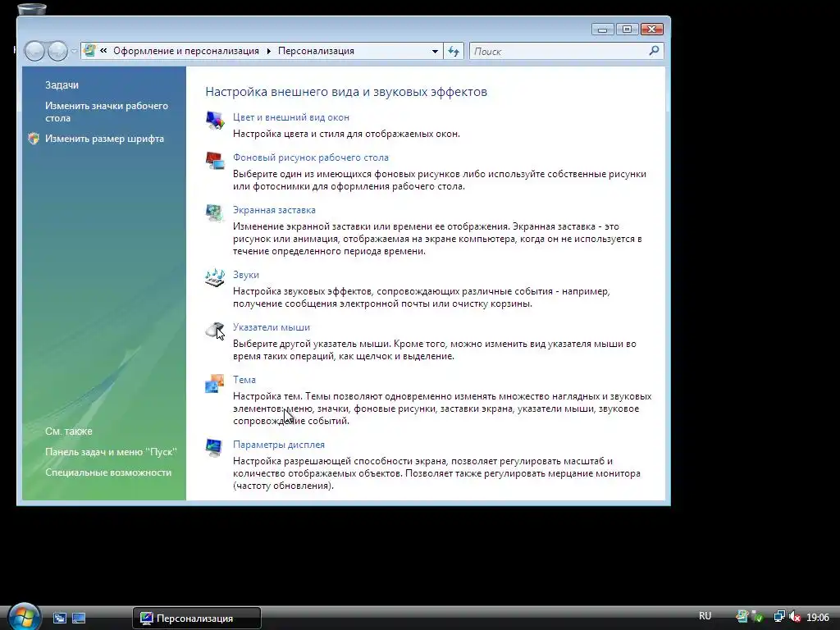Click the muted volume tray icon
Screen dimensions: 840x630
(x=795, y=617)
